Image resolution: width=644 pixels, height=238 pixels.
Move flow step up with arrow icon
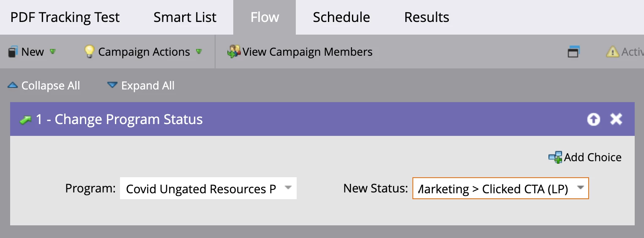[x=593, y=119]
